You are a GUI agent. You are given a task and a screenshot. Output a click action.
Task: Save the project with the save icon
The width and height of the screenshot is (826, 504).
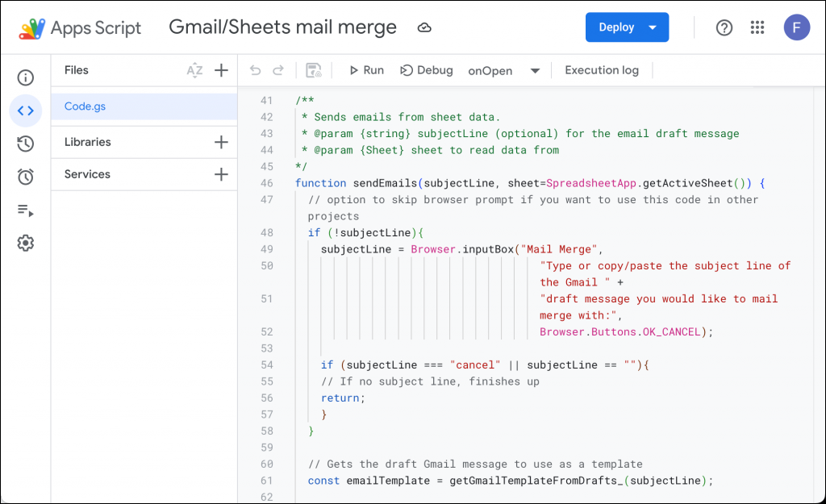click(x=314, y=70)
